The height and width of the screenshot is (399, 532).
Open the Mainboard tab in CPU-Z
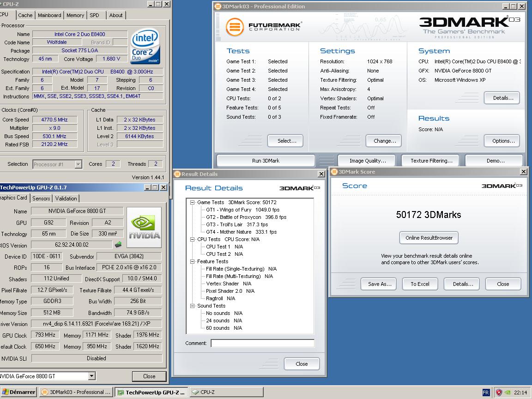(x=49, y=15)
